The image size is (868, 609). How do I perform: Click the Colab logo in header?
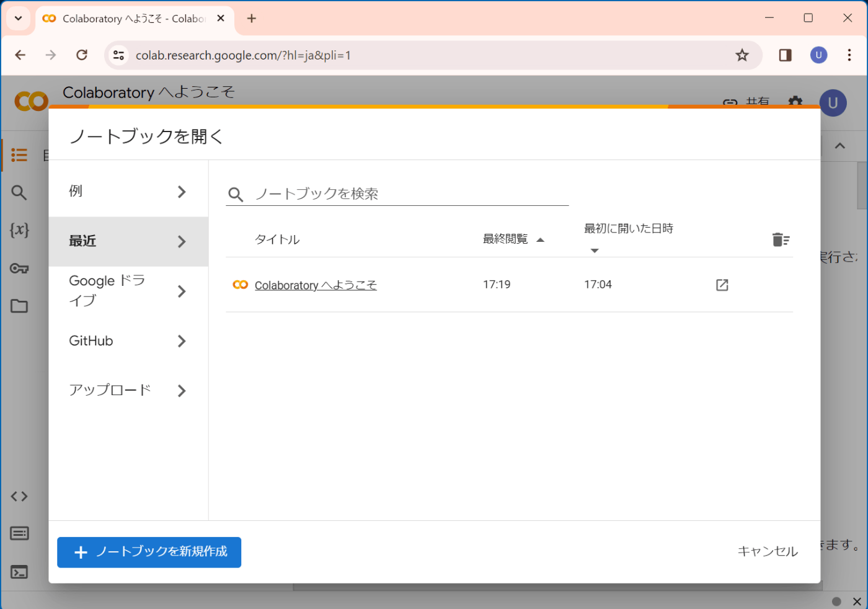[31, 100]
